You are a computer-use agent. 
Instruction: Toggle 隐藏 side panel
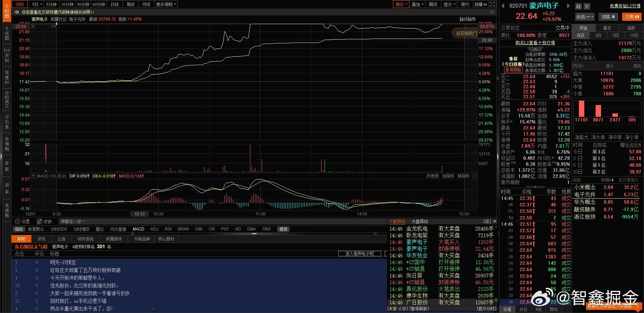click(481, 4)
